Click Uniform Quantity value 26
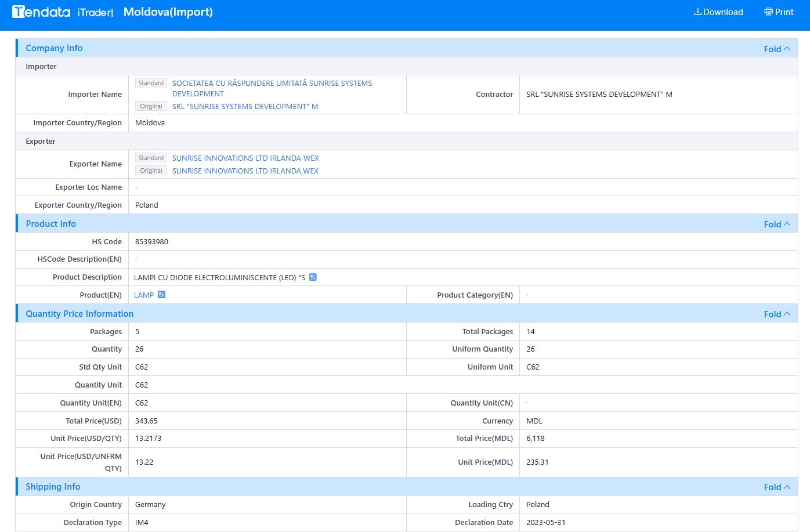 530,349
